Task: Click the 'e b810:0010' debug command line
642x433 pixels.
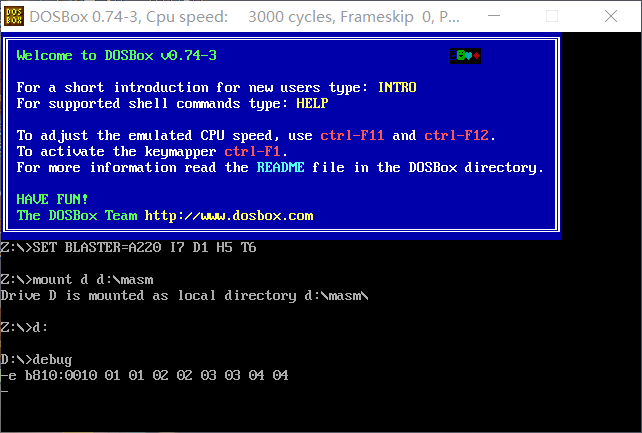Action: tap(145, 375)
